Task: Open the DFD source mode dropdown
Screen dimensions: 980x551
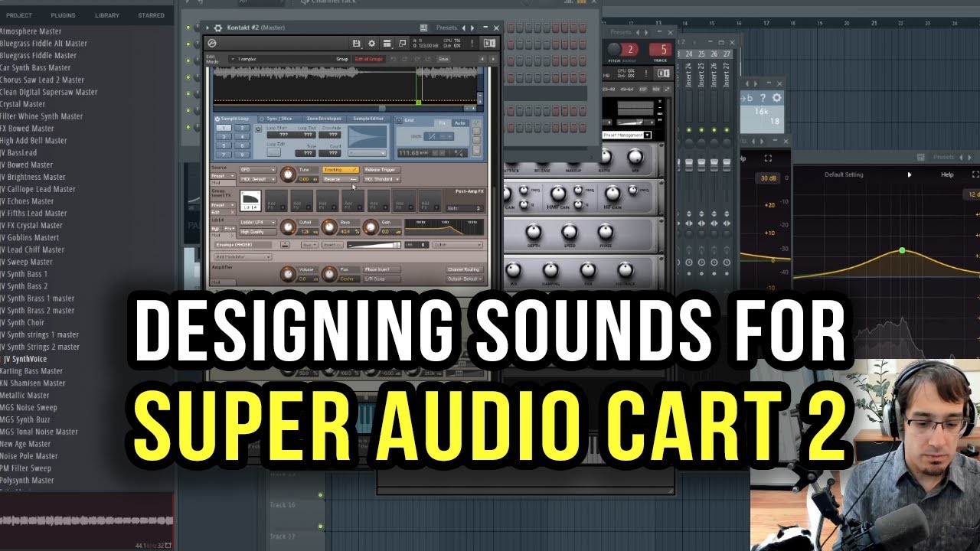Action: click(x=258, y=170)
